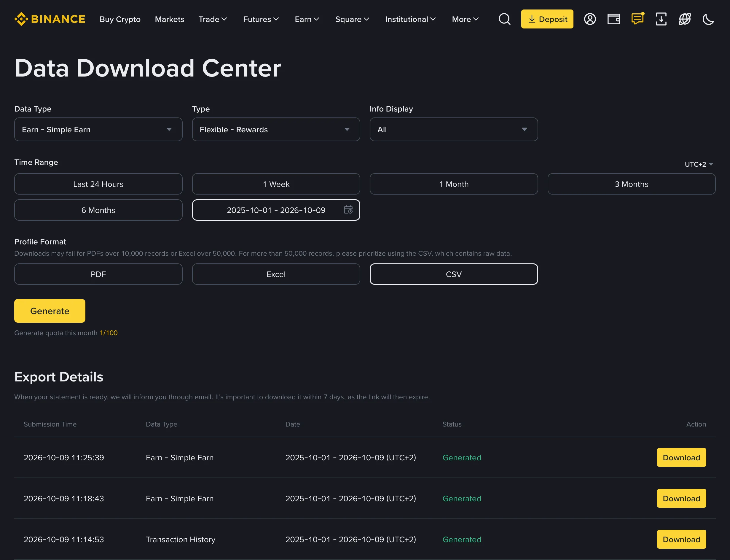Toggle the moon theme icon
Screen dimensions: 730x560
(x=708, y=19)
